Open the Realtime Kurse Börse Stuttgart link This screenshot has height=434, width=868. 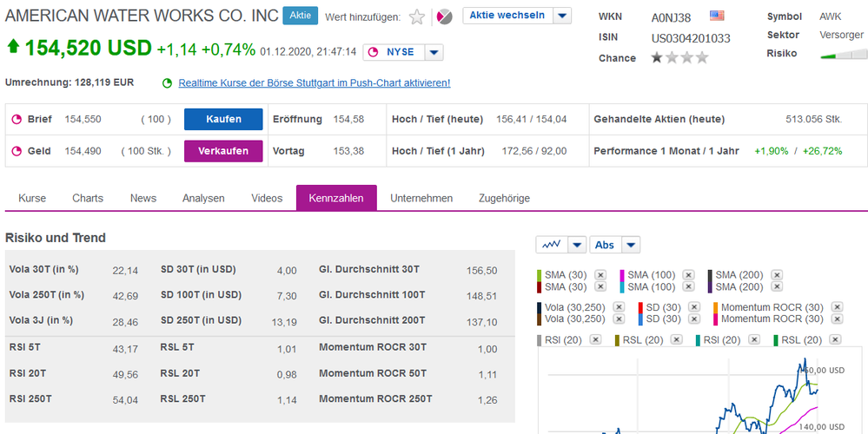(x=314, y=83)
